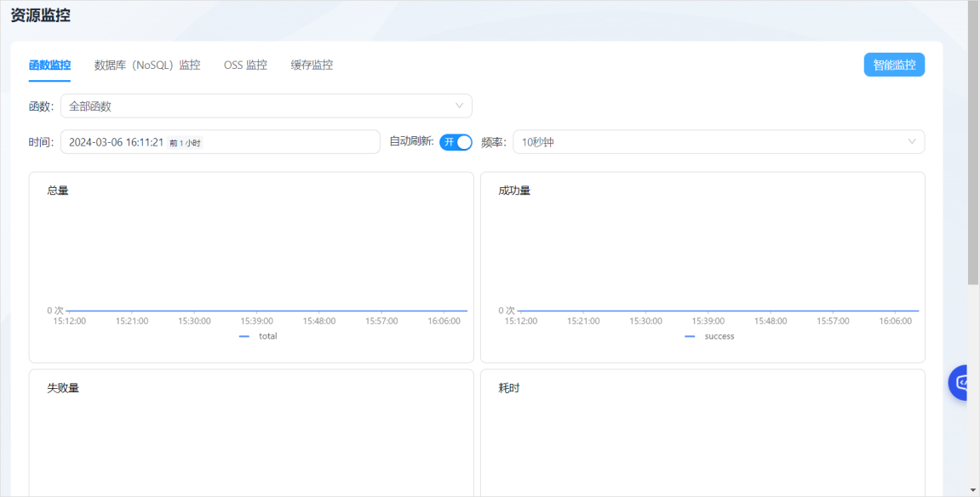Click 15:48:00 axis label in 成功量 chart

[x=771, y=321]
